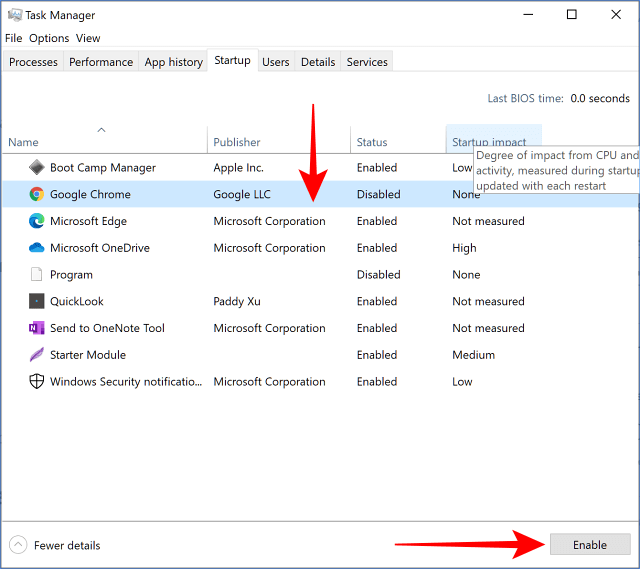Click the Medium impact for Starter Module
Viewport: 640px width, 569px height.
(x=473, y=355)
